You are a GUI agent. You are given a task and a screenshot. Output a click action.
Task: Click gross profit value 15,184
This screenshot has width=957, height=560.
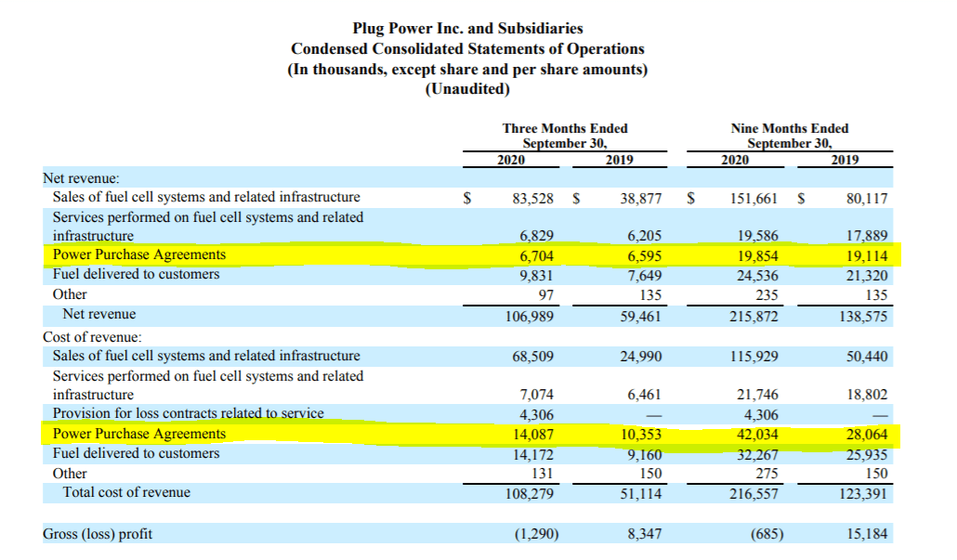[867, 534]
